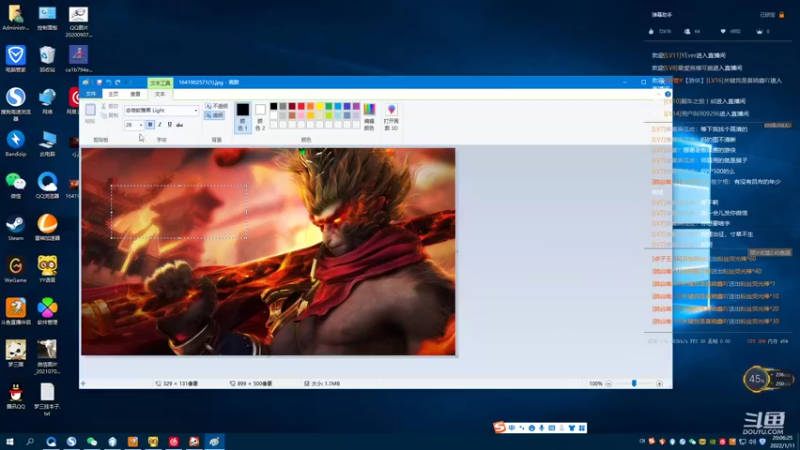Viewport: 800px width, 450px height.
Task: Click Open Paint 3D icon
Action: [x=391, y=109]
